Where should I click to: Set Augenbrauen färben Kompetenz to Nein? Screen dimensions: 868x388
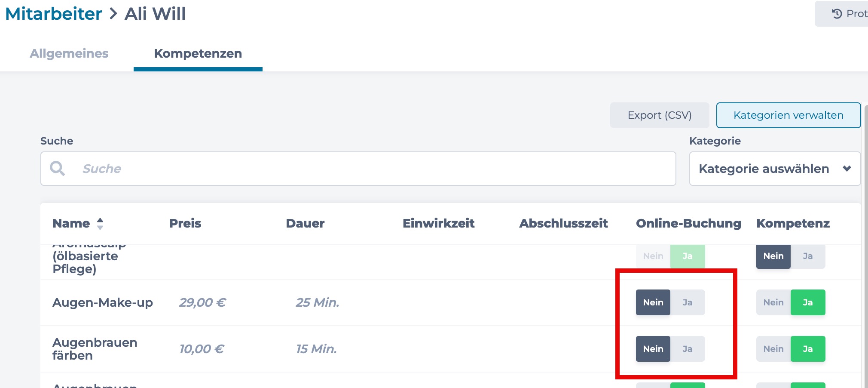click(773, 349)
